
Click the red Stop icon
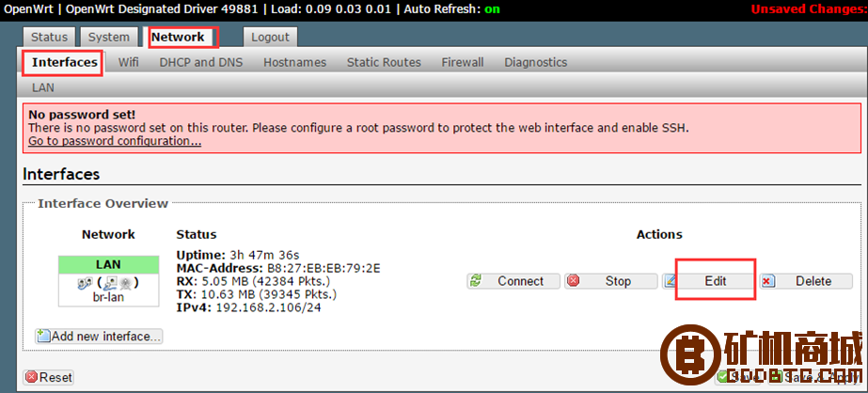(574, 281)
